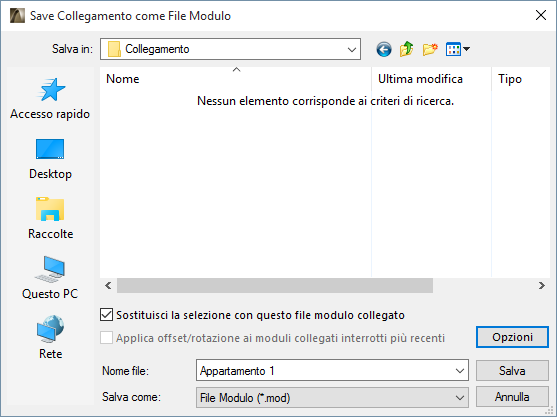Click Salva to save the module
This screenshot has height=417, width=557.
(512, 371)
